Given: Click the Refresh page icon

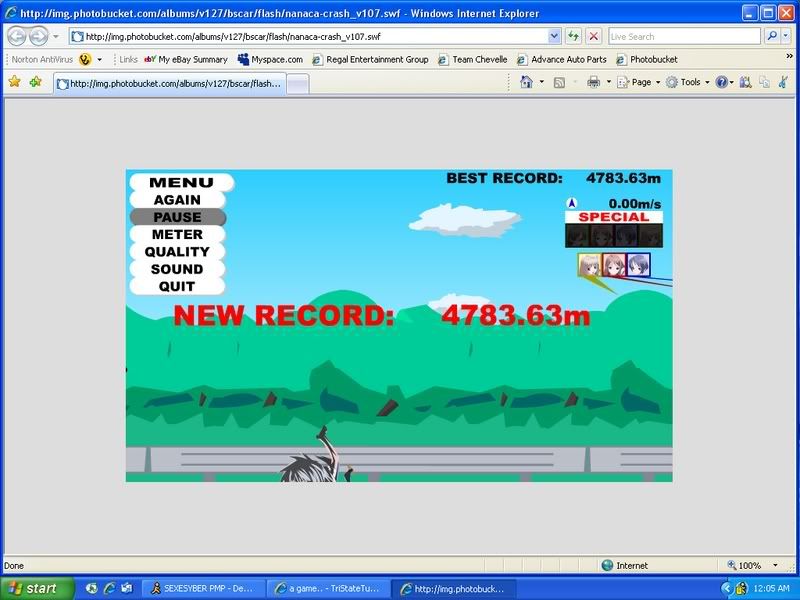Looking at the screenshot, I should click(x=574, y=36).
